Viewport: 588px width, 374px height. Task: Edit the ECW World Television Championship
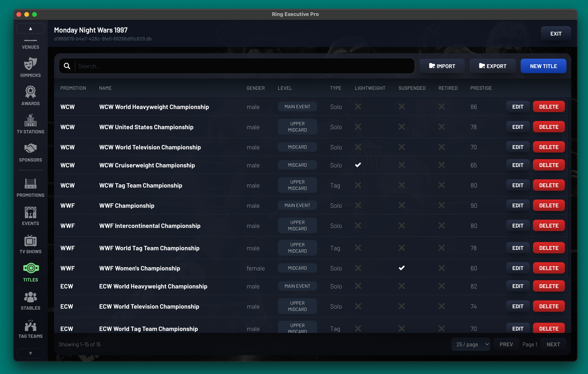pyautogui.click(x=518, y=306)
